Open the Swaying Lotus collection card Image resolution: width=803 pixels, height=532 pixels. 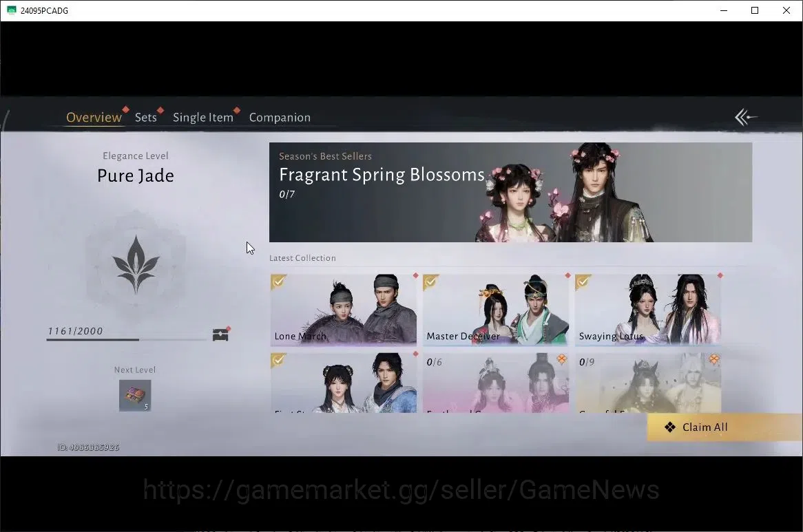tap(648, 310)
